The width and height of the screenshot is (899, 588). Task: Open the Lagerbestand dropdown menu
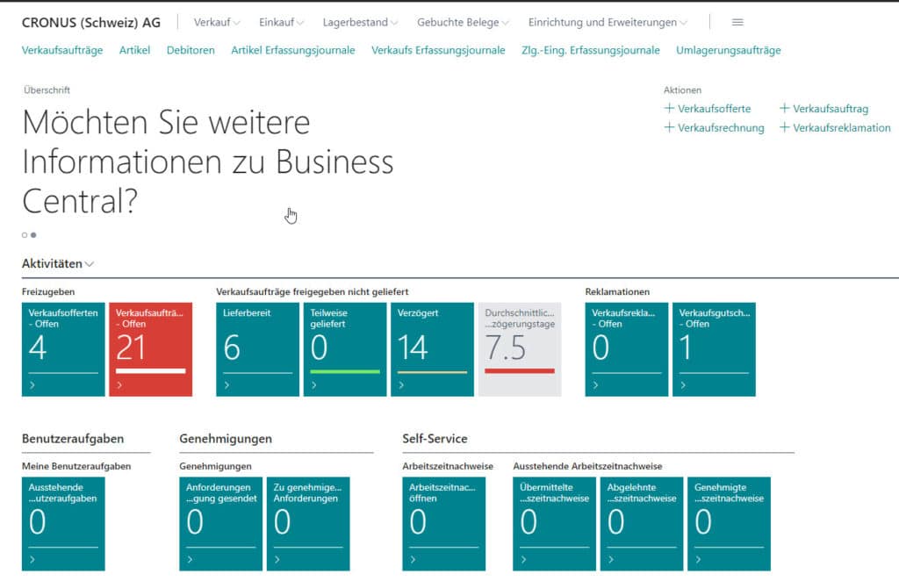[360, 22]
